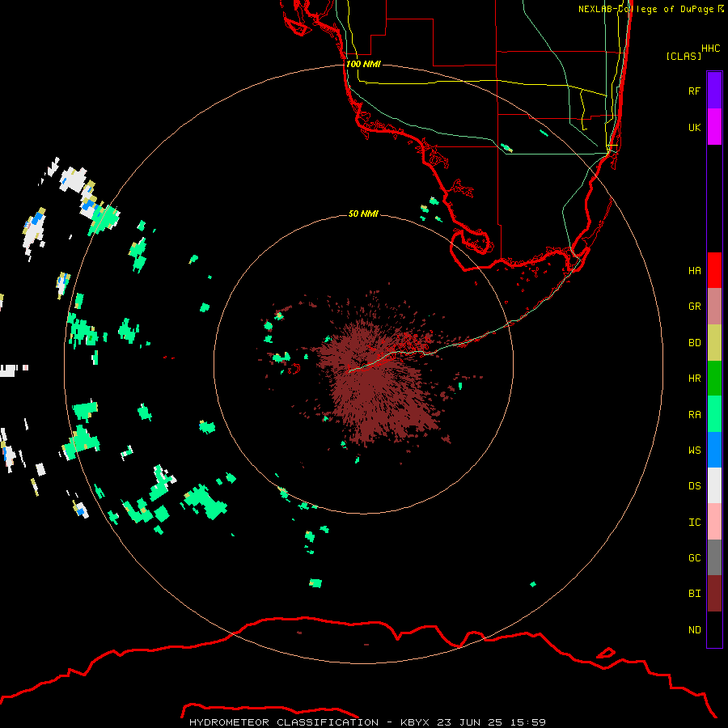
Task: Click the WS blue legend swatch
Action: [714, 450]
